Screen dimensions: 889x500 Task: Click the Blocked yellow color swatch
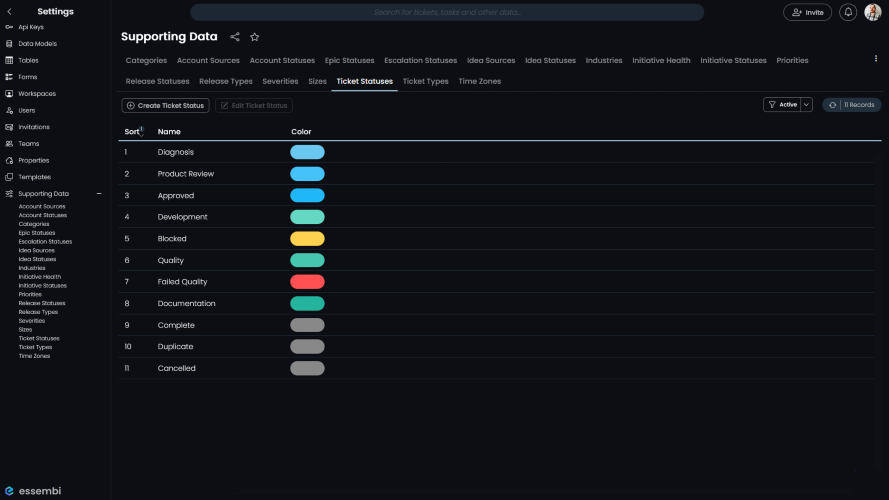[307, 239]
